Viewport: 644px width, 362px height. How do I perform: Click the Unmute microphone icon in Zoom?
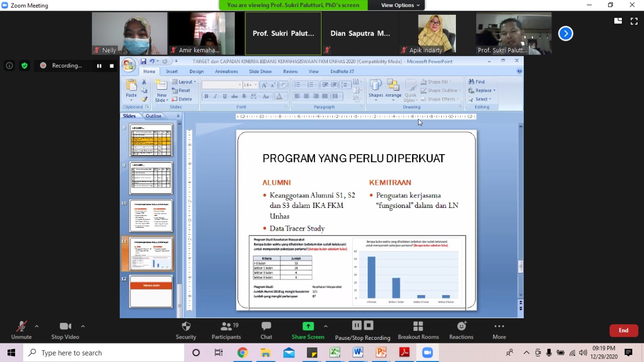[21, 326]
